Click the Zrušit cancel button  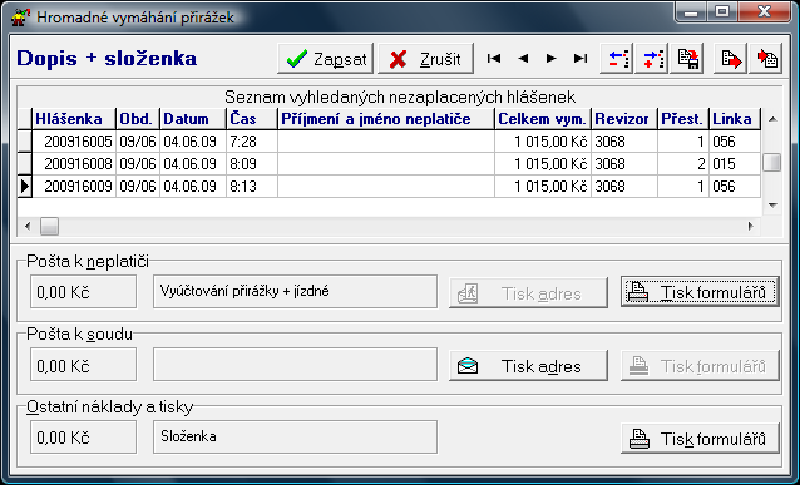tap(426, 59)
